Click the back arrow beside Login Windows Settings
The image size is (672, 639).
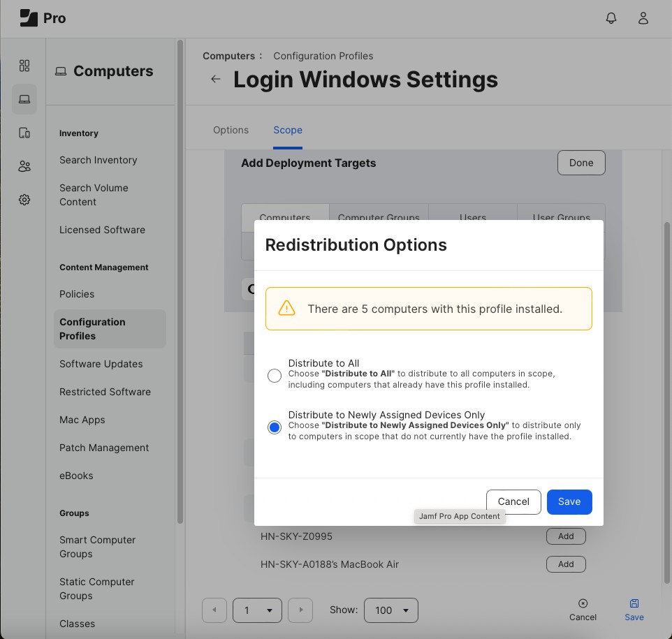pos(216,79)
